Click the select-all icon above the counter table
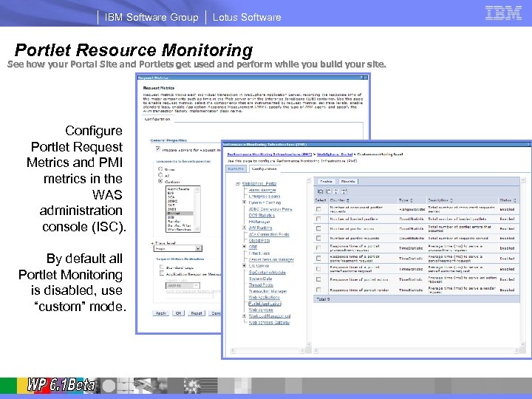Viewport: 532px width, 399px height. pos(320,191)
